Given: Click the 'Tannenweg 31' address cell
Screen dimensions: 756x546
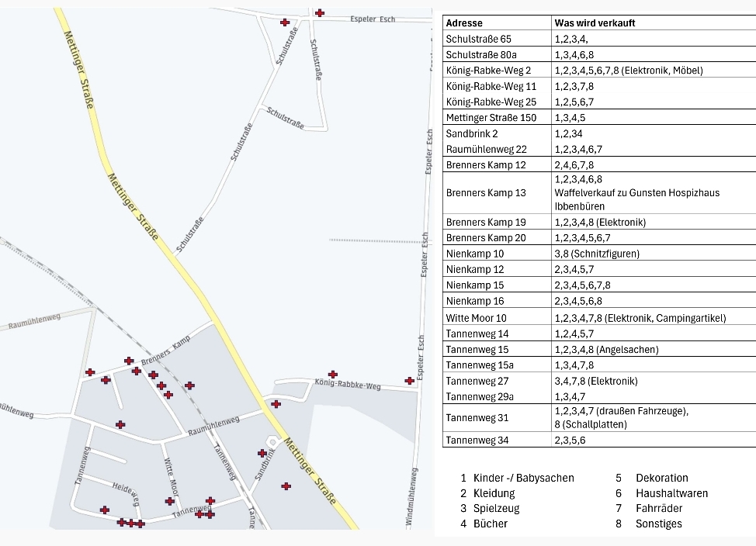Looking at the screenshot, I should (x=497, y=418).
